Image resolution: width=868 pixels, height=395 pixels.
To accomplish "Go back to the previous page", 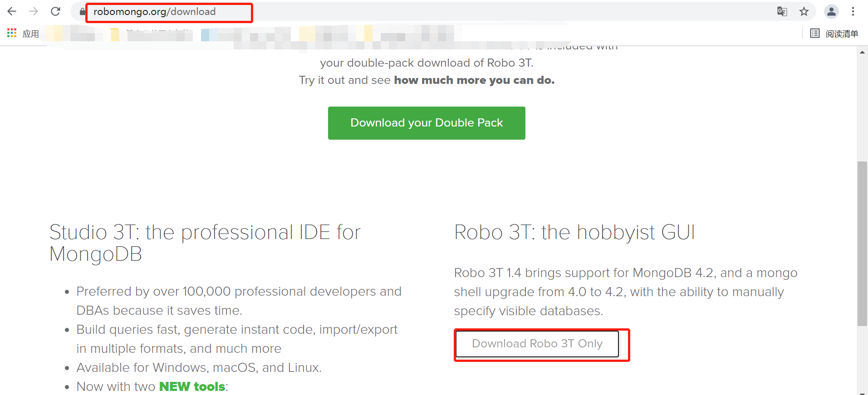I will pos(12,11).
